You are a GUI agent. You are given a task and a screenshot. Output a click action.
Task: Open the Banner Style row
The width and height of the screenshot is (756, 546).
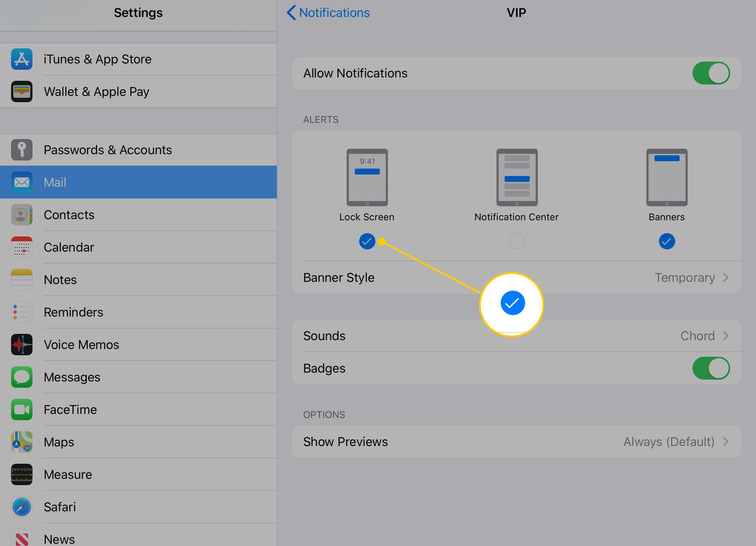coord(516,277)
